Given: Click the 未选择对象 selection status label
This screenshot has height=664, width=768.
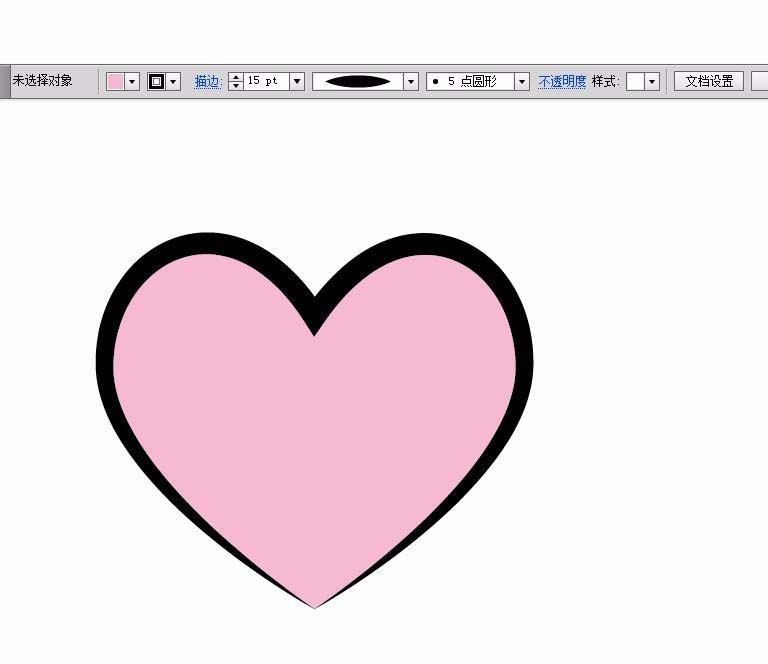Looking at the screenshot, I should [x=43, y=80].
